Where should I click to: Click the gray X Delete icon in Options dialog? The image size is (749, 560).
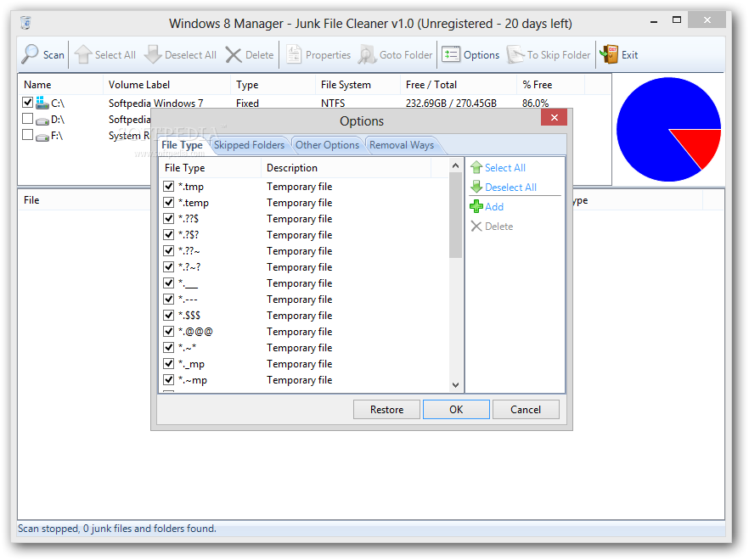pos(476,227)
